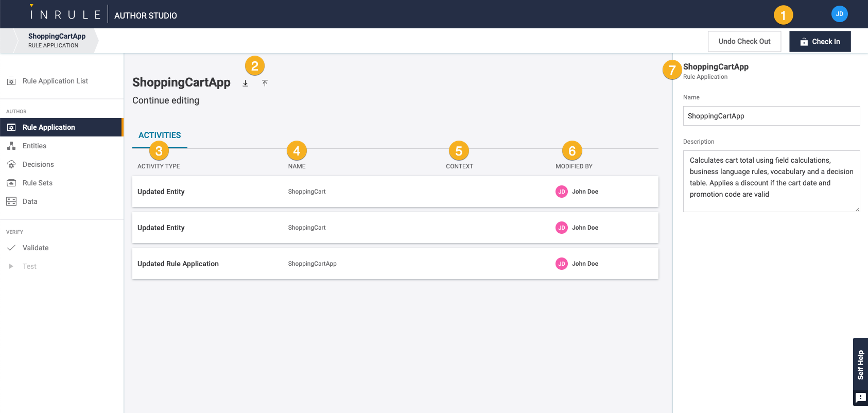868x413 pixels.
Task: Open the JD user profile avatar
Action: (x=839, y=14)
